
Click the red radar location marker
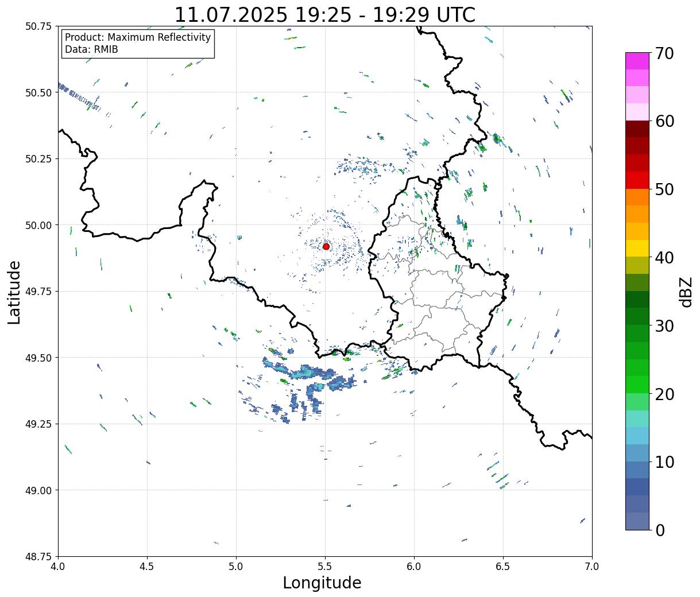pos(326,246)
